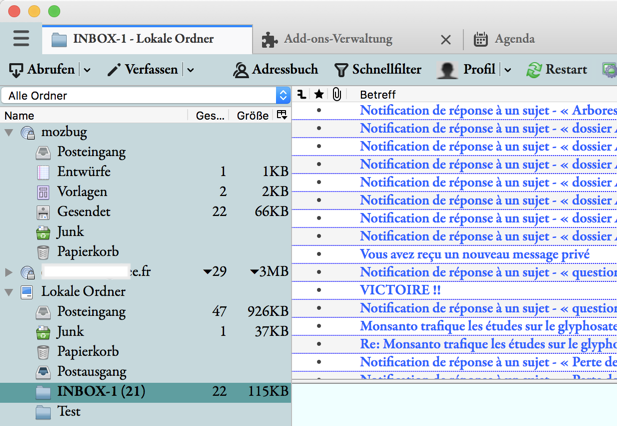Click Verfassen to compose a message
The height and width of the screenshot is (426, 617).
pos(142,70)
